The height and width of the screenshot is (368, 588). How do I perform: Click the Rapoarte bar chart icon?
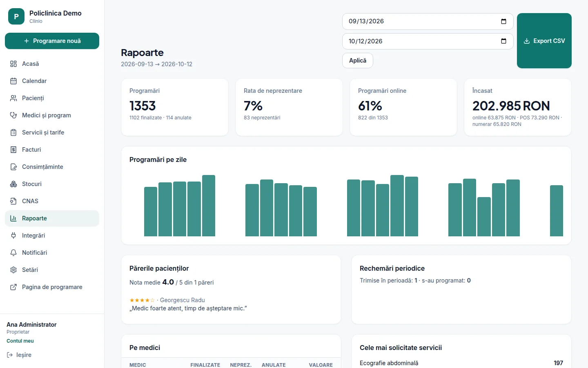coord(13,218)
